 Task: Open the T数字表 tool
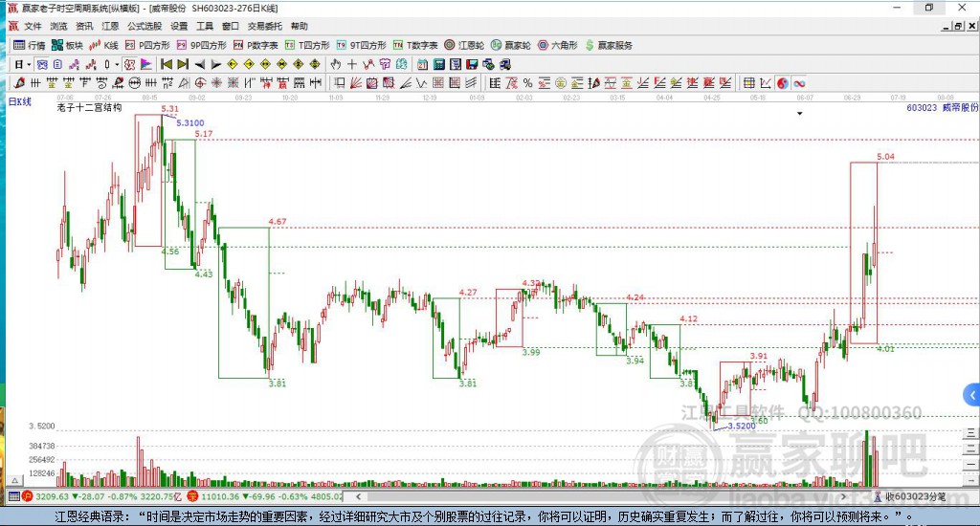click(415, 45)
